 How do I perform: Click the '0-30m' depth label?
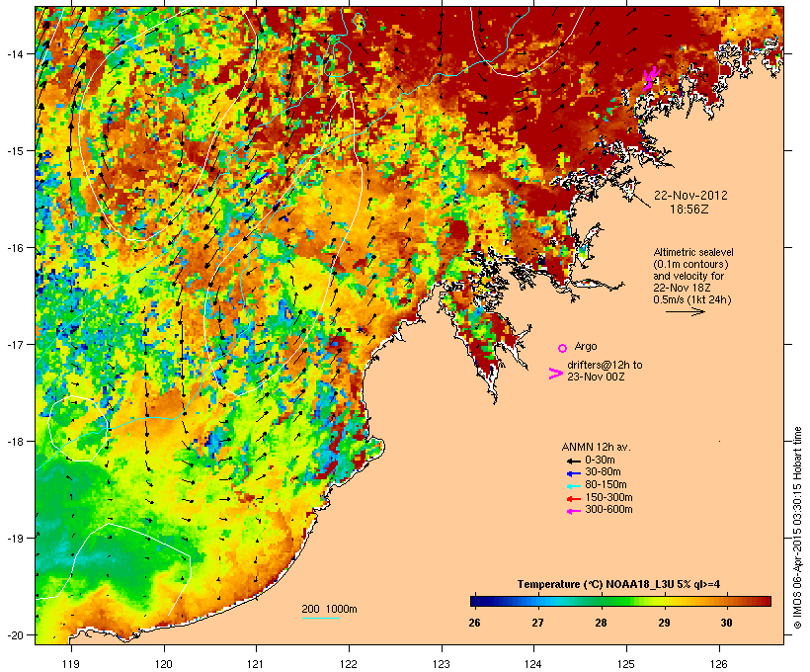[x=600, y=461]
